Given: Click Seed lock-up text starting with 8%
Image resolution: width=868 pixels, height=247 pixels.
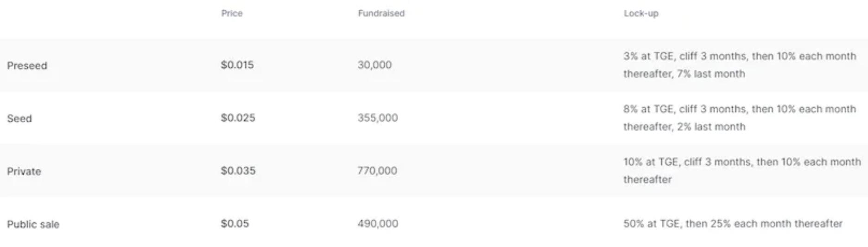Looking at the screenshot, I should 739,110.
